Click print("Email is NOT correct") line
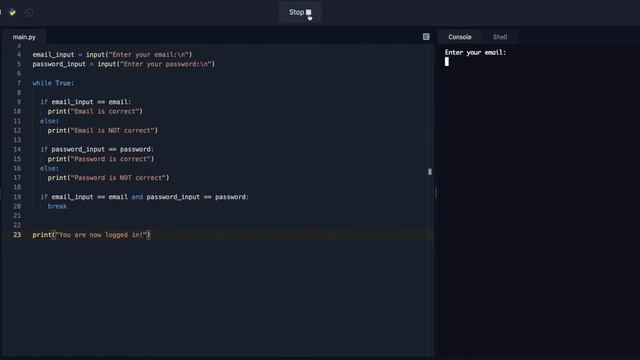The image size is (640, 360). click(x=102, y=130)
